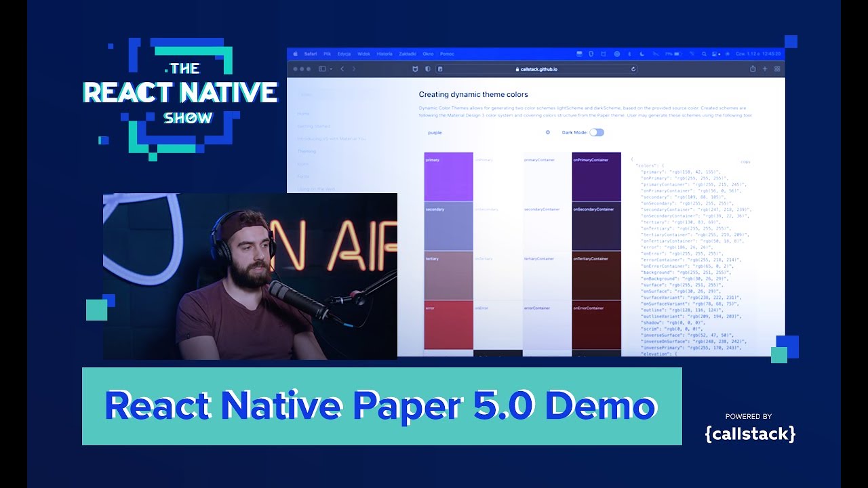Click the reader icon in the address bar
868x488 pixels.
click(x=440, y=69)
